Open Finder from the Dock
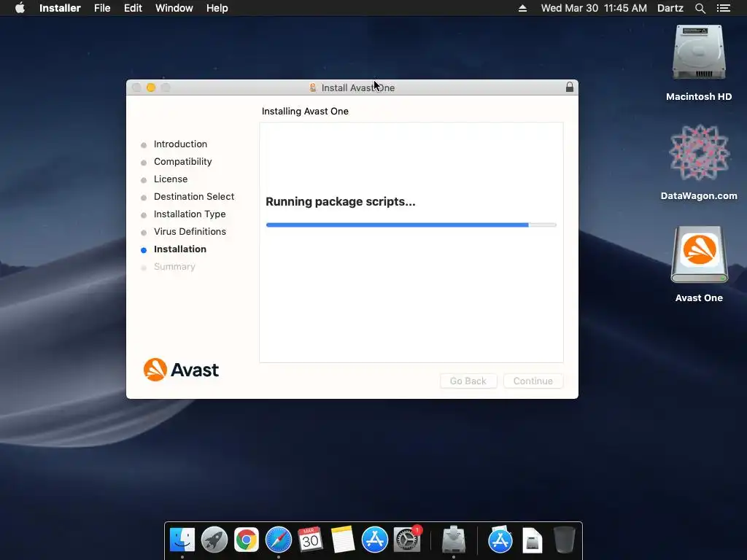The width and height of the screenshot is (747, 560). (182, 540)
